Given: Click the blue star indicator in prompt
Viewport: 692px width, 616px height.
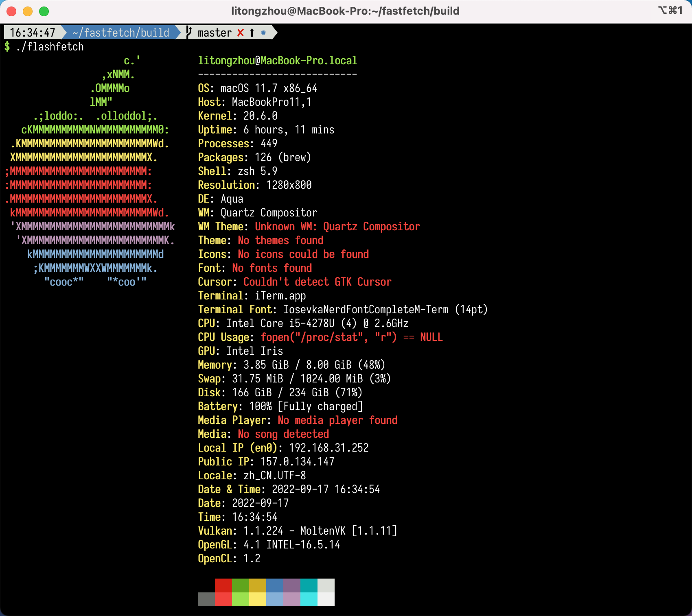Looking at the screenshot, I should [263, 33].
